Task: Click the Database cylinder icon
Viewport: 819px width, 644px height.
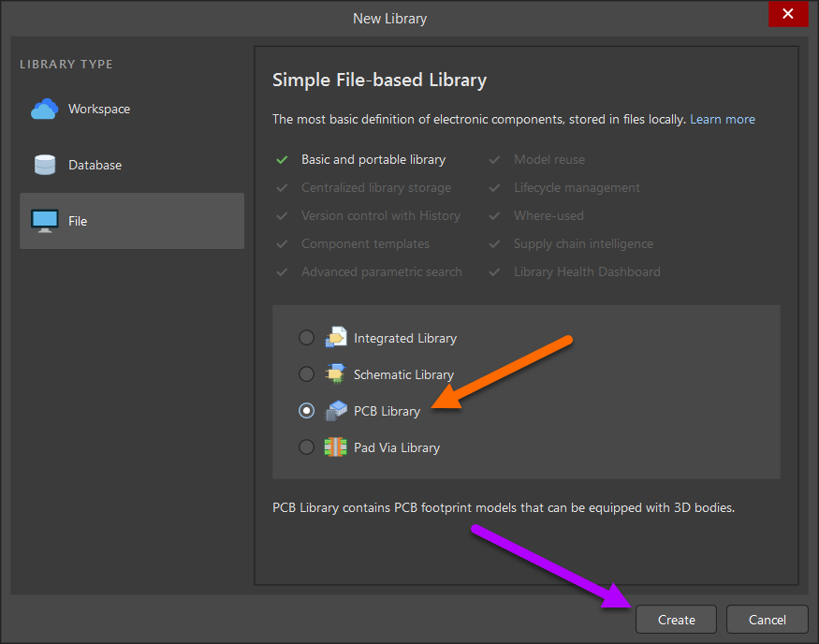Action: pos(44,166)
